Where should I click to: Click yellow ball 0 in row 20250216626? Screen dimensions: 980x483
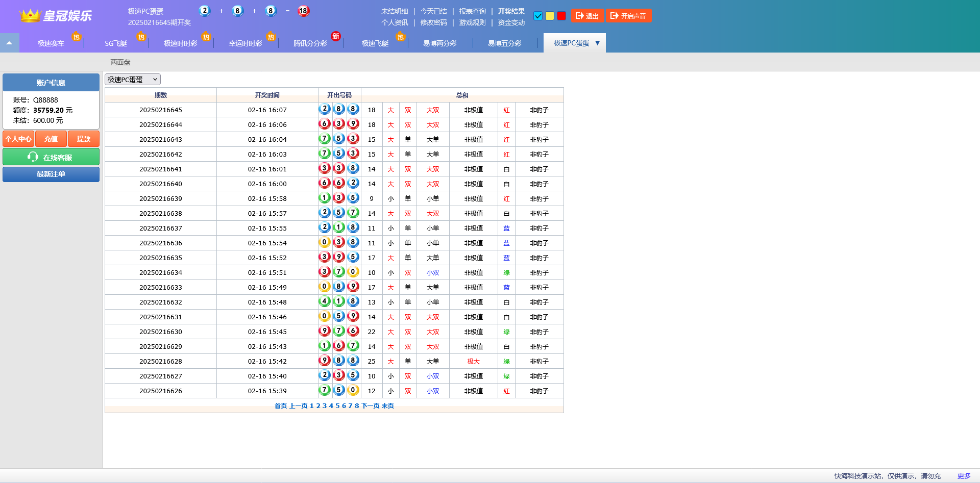tap(353, 390)
